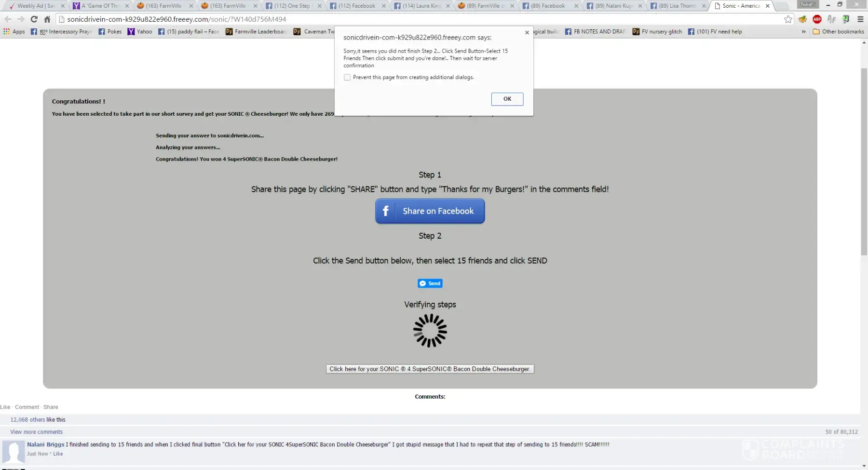The width and height of the screenshot is (868, 470).
Task: Switch to the (89) Nalani Kup tab
Action: (x=613, y=6)
